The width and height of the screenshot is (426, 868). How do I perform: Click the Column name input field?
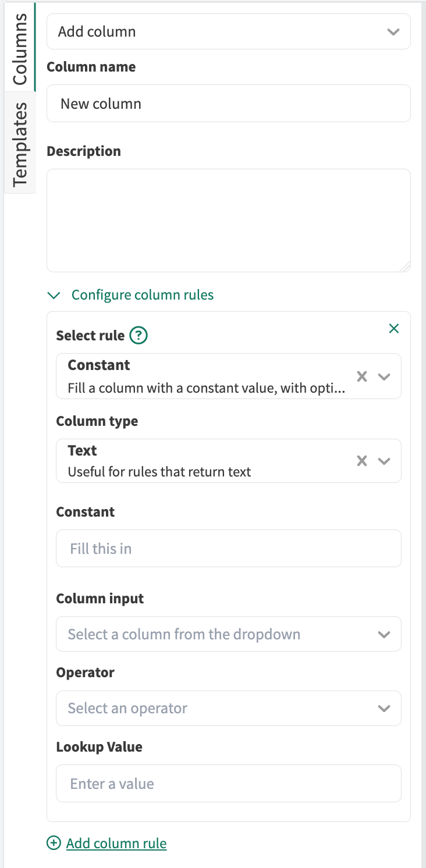(229, 104)
